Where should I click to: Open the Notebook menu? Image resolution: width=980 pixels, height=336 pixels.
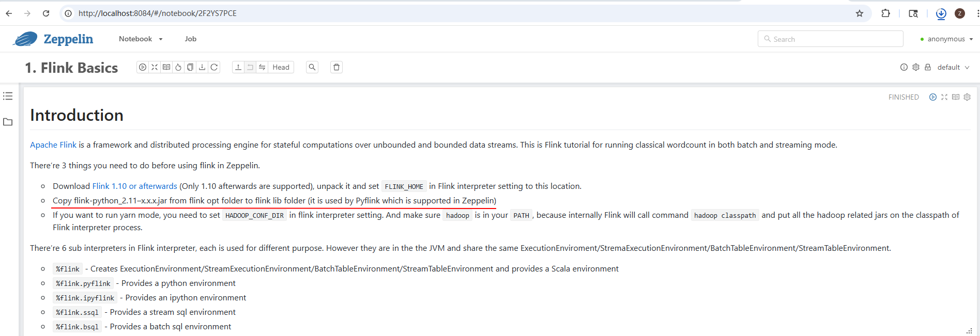[x=141, y=39]
